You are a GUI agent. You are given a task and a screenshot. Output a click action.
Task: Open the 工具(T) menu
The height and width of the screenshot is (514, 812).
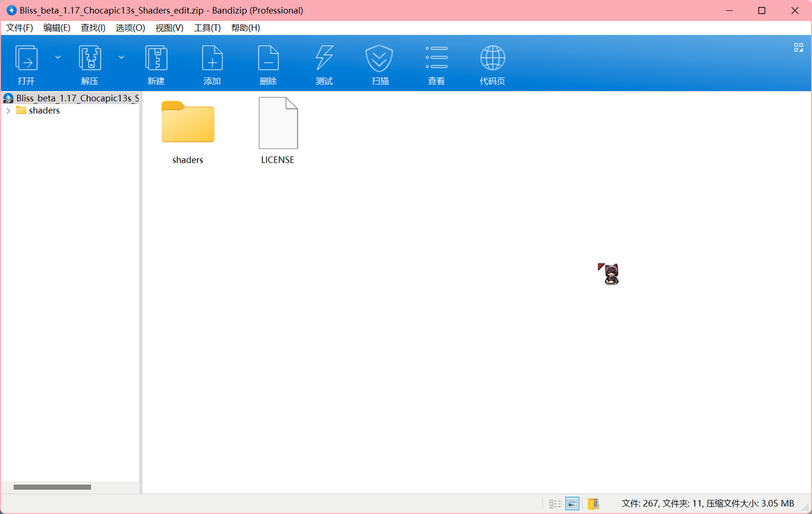(207, 28)
